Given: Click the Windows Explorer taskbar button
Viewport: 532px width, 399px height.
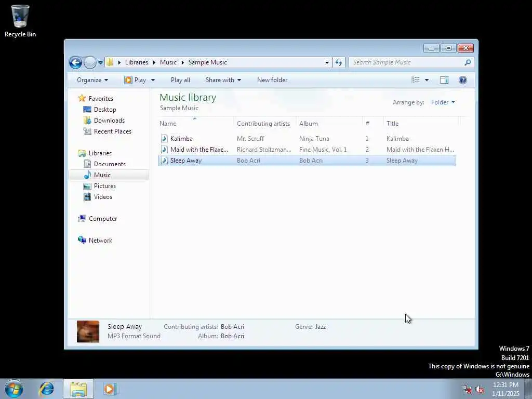Looking at the screenshot, I should (78, 389).
